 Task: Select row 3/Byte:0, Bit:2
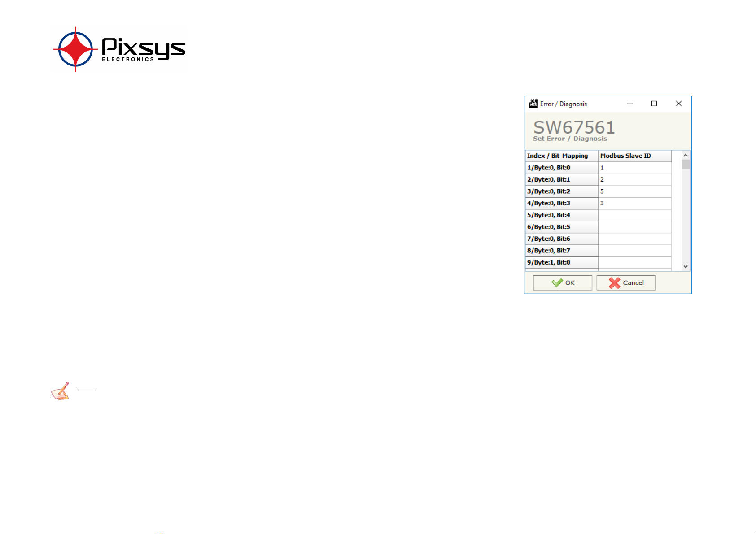562,191
